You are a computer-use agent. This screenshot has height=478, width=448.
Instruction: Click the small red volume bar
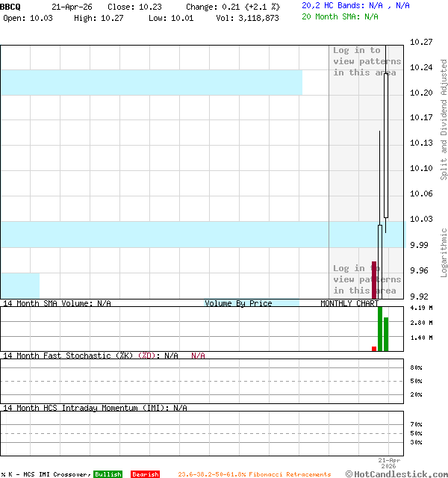point(374,348)
